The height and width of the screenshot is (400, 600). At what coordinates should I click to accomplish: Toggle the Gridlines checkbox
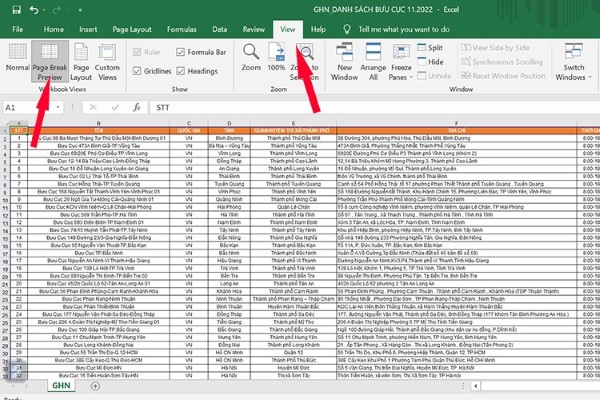(x=140, y=73)
